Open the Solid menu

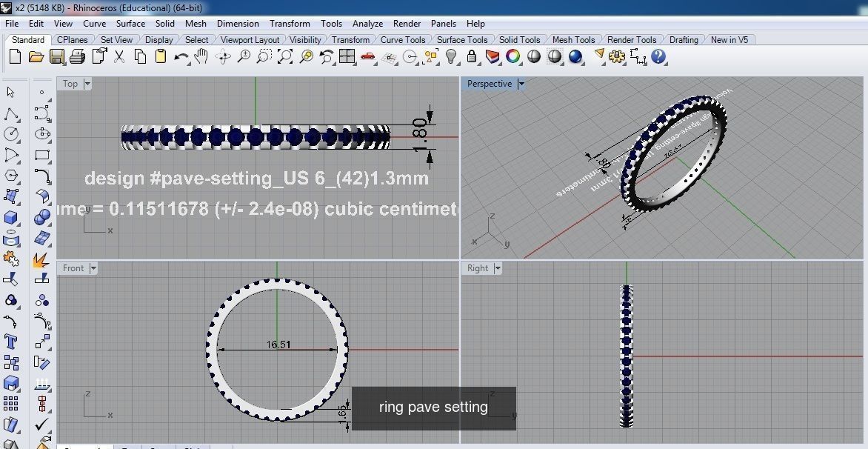[x=165, y=23]
